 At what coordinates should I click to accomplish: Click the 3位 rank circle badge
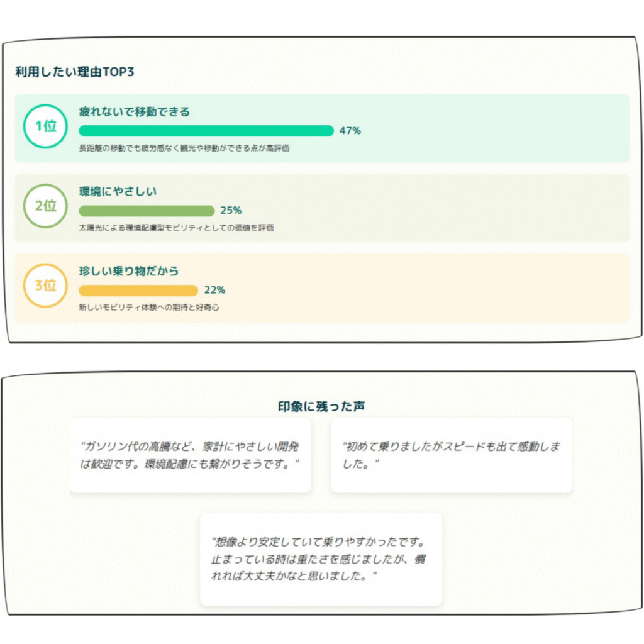pyautogui.click(x=45, y=286)
